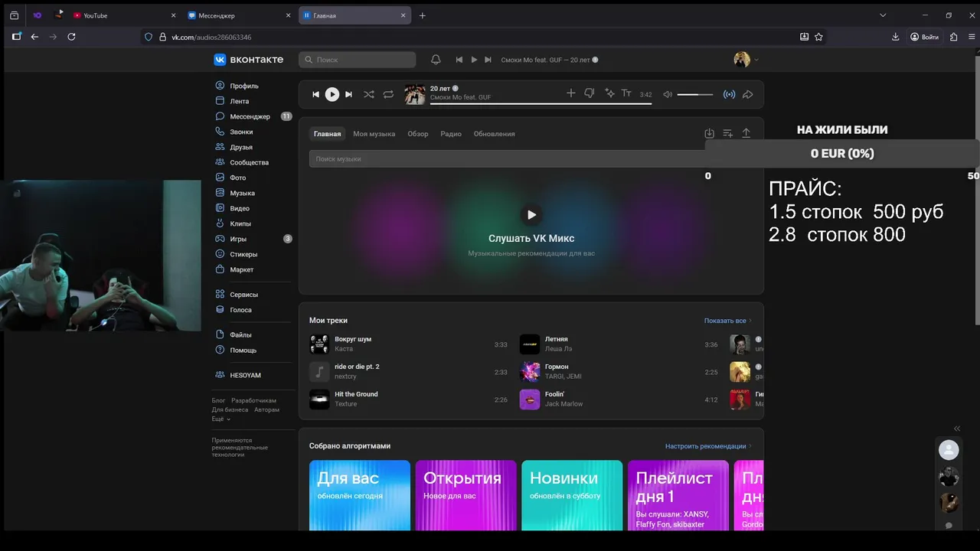980x551 pixels.
Task: Switch to the Моя музыка tab
Action: (x=374, y=134)
